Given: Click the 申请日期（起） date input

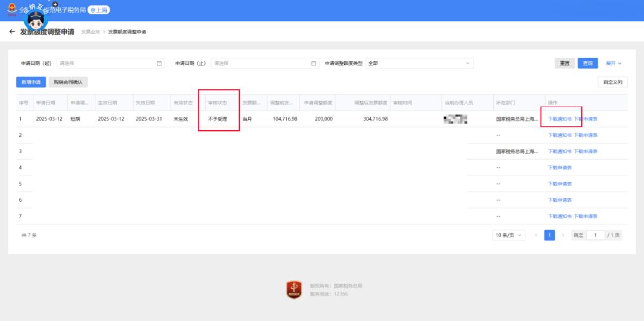Looking at the screenshot, I should point(110,63).
